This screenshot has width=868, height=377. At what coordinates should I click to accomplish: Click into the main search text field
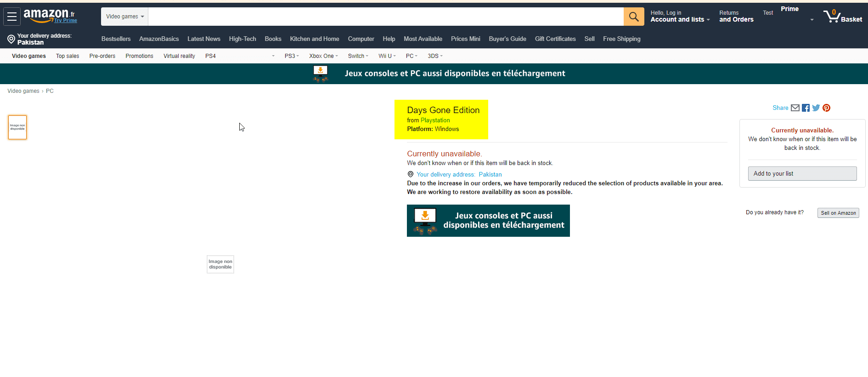click(x=385, y=17)
